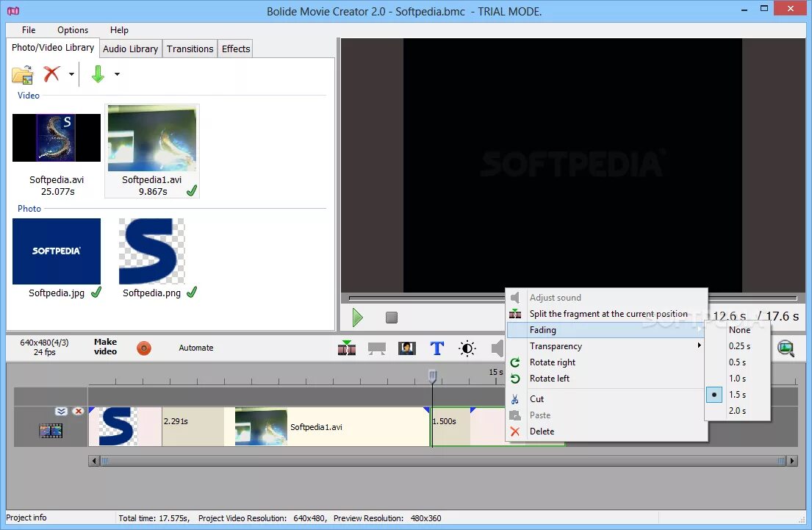Expand the Transparency submenu
Image resolution: width=812 pixels, height=530 pixels.
(606, 346)
